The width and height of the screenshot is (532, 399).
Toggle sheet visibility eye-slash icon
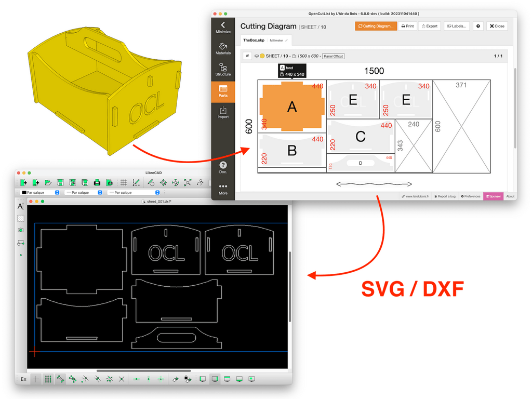tap(247, 56)
